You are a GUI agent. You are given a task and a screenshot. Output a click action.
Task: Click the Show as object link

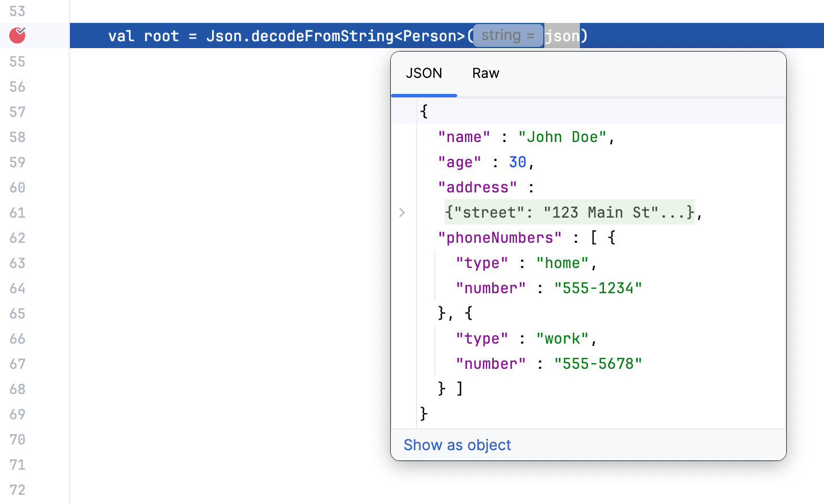tap(457, 445)
